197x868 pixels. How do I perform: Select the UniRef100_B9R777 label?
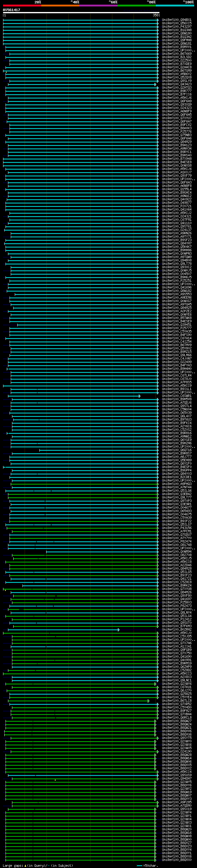click(176, 91)
